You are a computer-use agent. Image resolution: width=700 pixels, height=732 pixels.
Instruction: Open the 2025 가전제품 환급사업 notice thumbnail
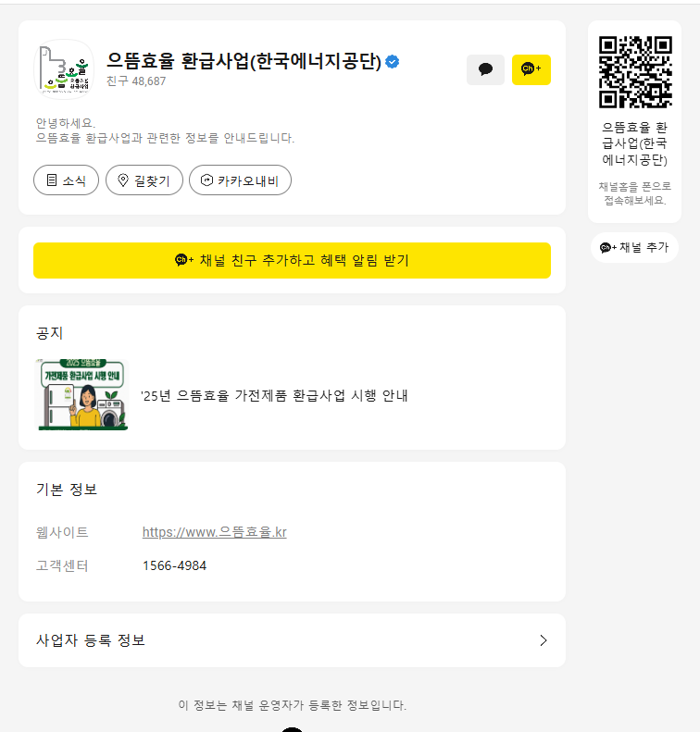[81, 394]
